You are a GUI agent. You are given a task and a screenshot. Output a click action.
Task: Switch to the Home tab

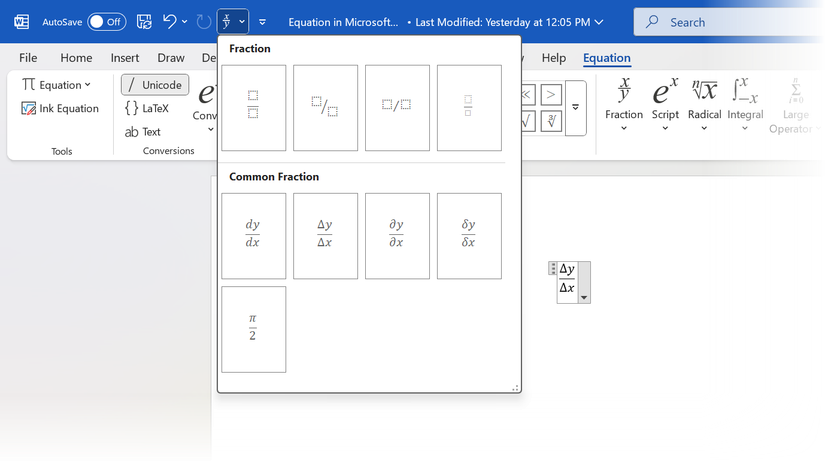(x=76, y=58)
